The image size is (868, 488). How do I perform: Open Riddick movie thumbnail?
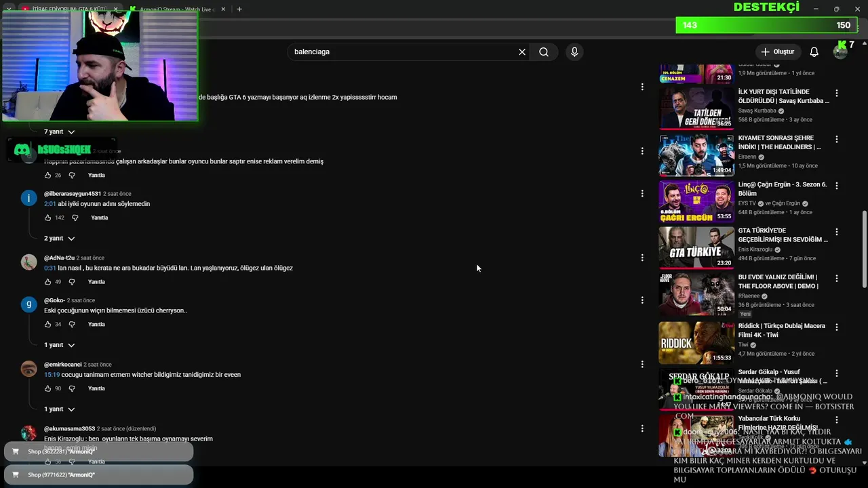tap(696, 342)
